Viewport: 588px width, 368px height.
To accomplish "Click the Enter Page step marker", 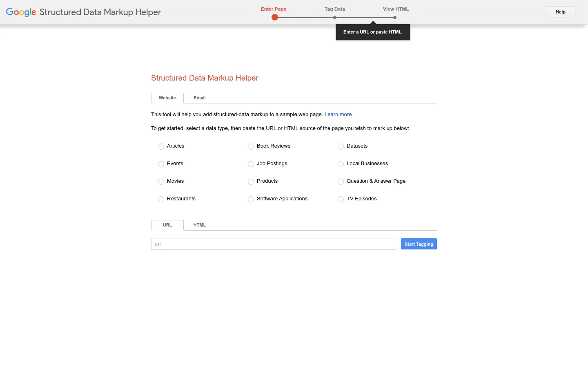I will [x=274, y=17].
